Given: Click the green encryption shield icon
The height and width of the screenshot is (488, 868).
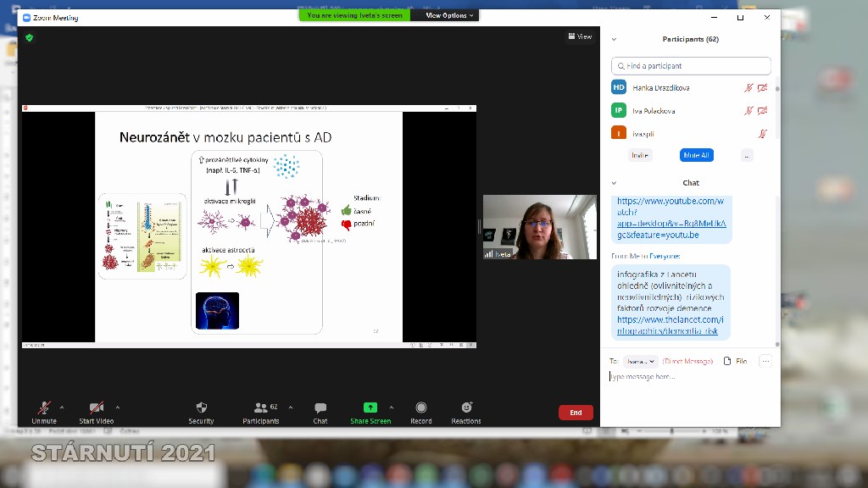Looking at the screenshot, I should click(x=30, y=38).
